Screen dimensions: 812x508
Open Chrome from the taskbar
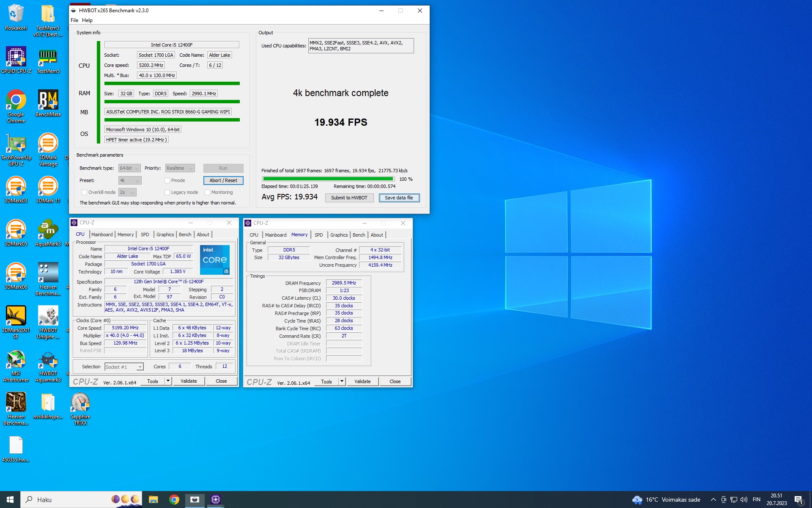174,500
